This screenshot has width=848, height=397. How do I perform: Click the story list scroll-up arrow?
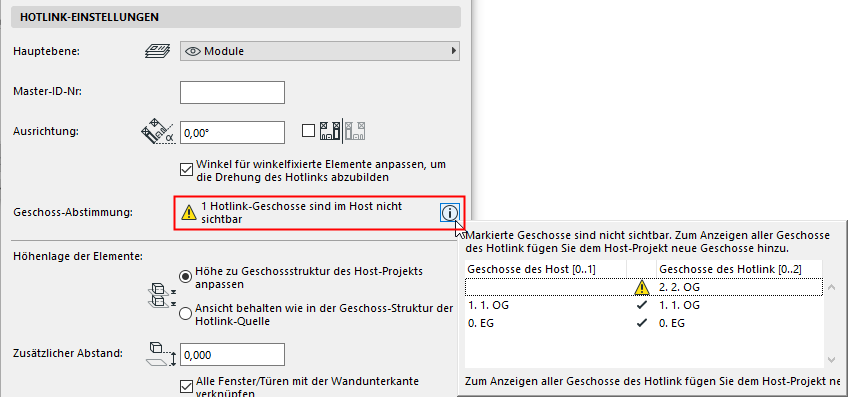coord(832,287)
